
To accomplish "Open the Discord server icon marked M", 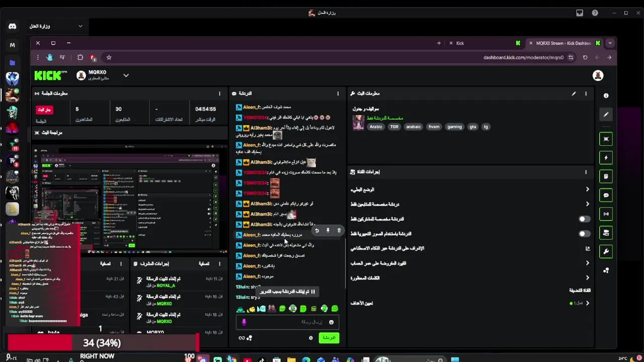I will (12, 45).
